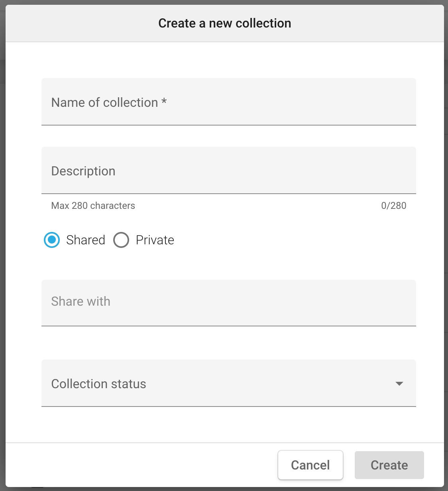Screen dimensions: 448x491
Task: Click the 'Max 280 characters' helper text
Action: [93, 206]
